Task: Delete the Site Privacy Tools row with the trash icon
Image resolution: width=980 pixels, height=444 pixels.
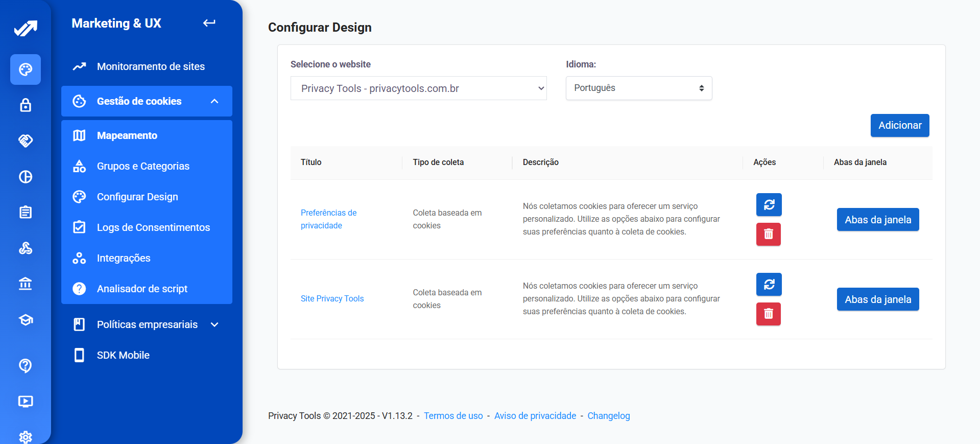Action: click(x=769, y=314)
